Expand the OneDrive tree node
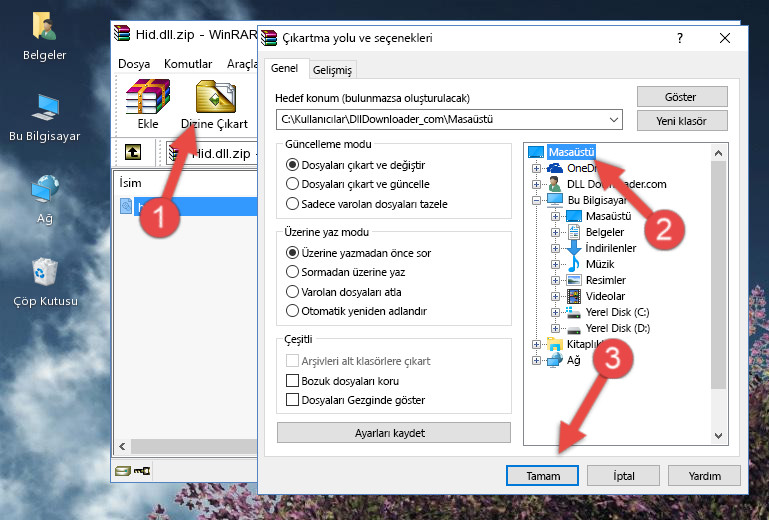 pyautogui.click(x=537, y=168)
